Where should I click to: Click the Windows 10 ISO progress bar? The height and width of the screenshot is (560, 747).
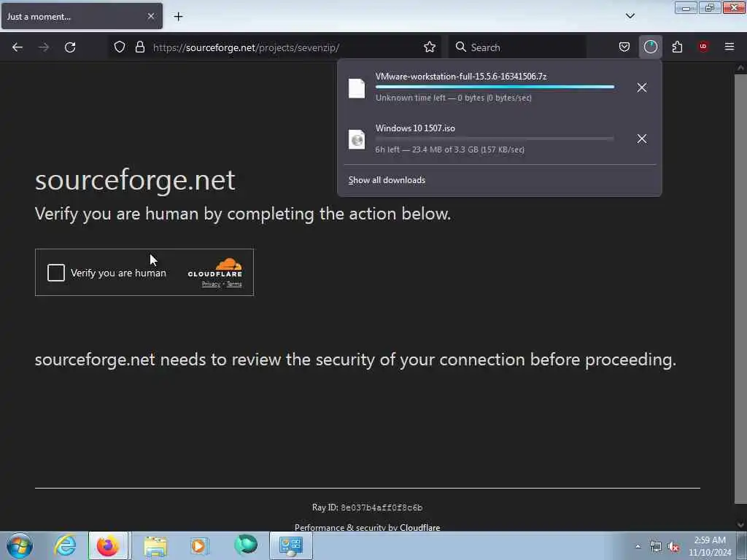coord(495,139)
